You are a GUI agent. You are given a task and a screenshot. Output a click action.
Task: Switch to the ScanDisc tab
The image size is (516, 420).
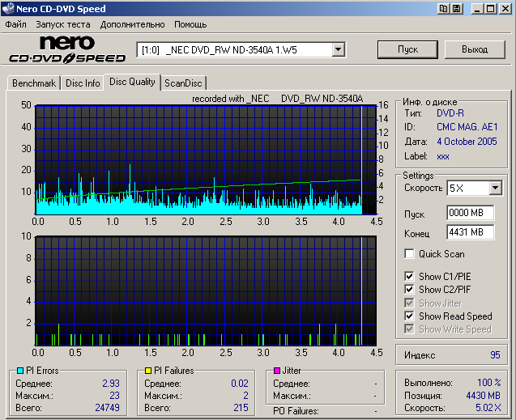click(x=183, y=83)
